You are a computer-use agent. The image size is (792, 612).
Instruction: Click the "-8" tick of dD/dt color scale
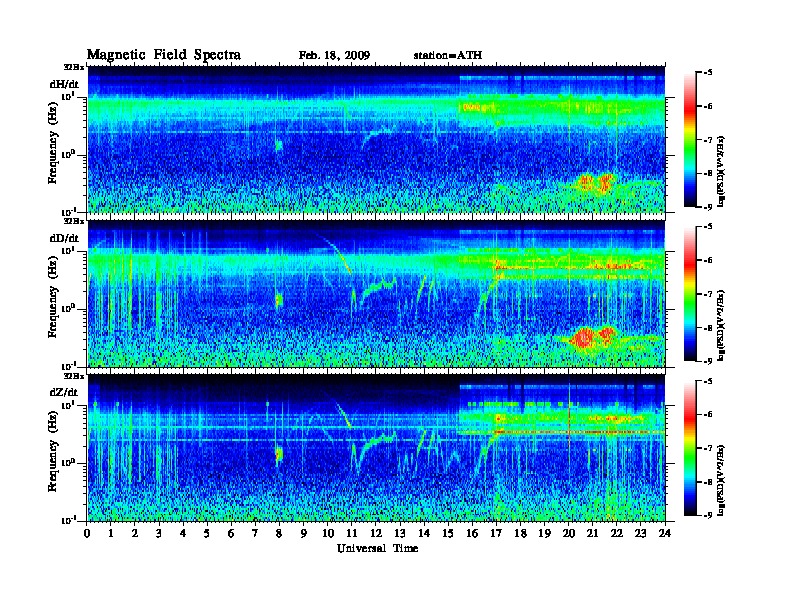tap(708, 328)
